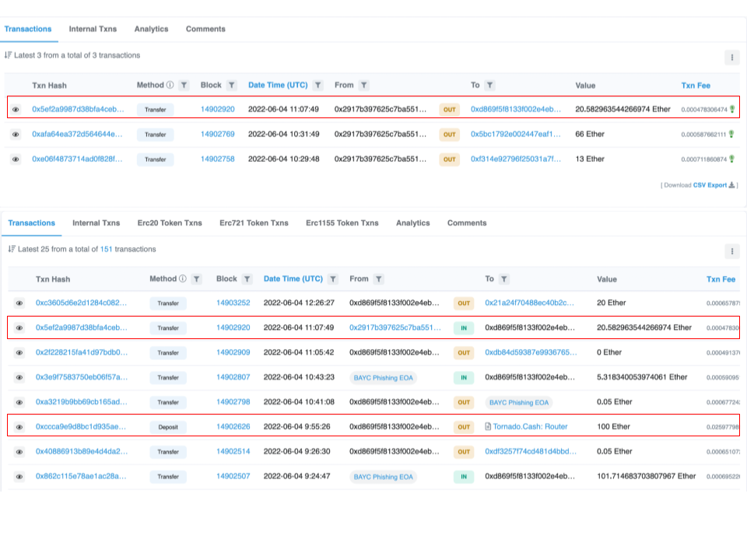Open block 14902769 link
The width and height of the screenshot is (747, 560).
(218, 135)
